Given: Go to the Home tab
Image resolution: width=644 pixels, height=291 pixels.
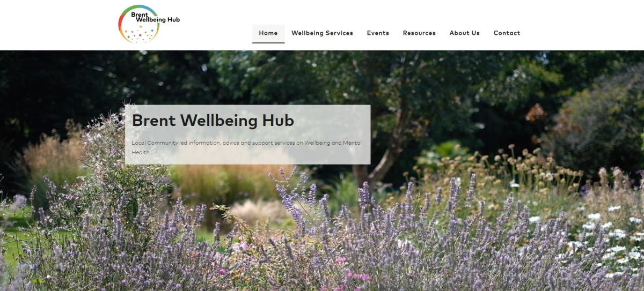Looking at the screenshot, I should click(268, 33).
